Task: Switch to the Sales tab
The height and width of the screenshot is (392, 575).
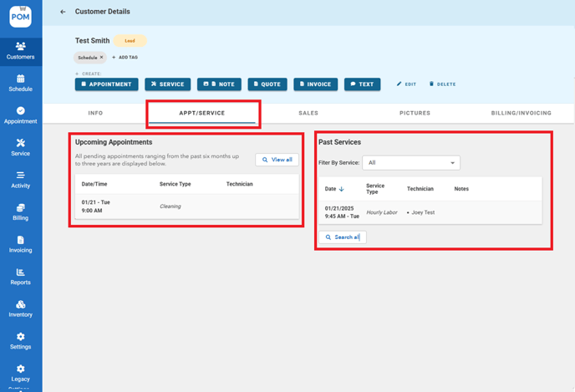Action: click(308, 113)
